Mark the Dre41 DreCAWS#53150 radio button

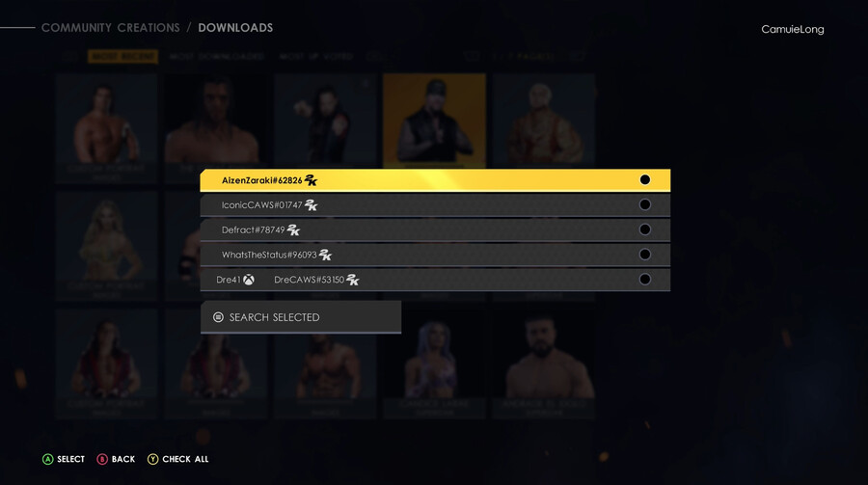pos(645,280)
